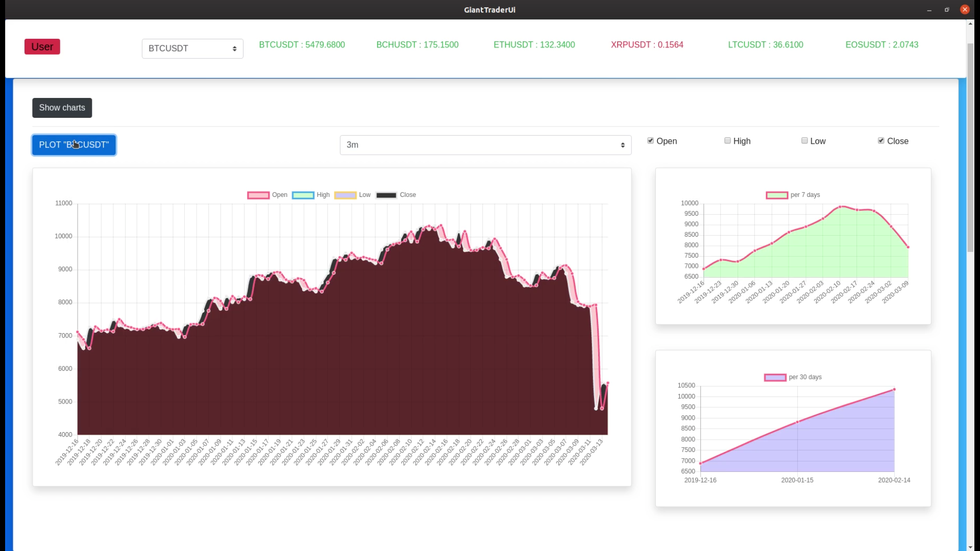Click the 11000 y-axis label on main chart
The width and height of the screenshot is (980, 551).
point(64,204)
